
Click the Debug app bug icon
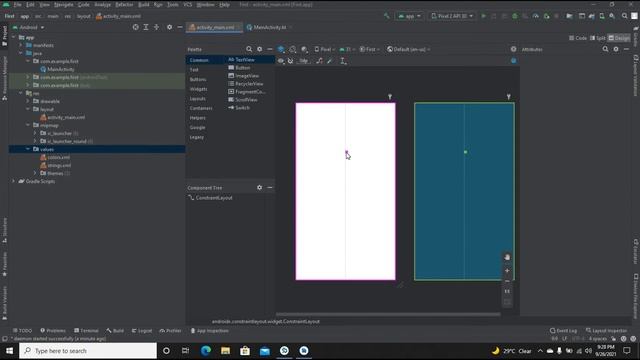515,16
